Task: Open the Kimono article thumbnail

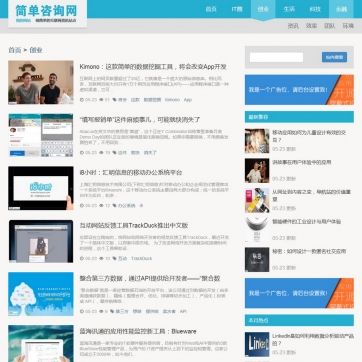Action: click(x=41, y=82)
